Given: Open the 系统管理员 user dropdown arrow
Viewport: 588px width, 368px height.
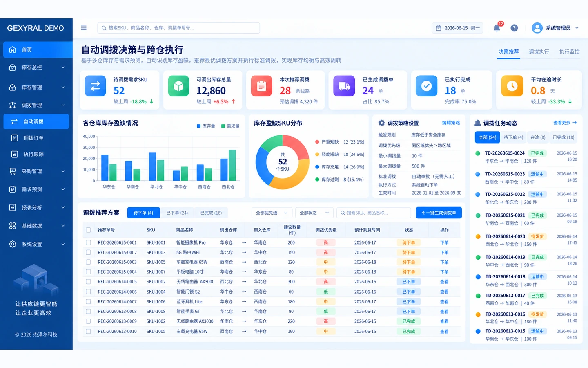Looking at the screenshot, I should click(x=577, y=28).
